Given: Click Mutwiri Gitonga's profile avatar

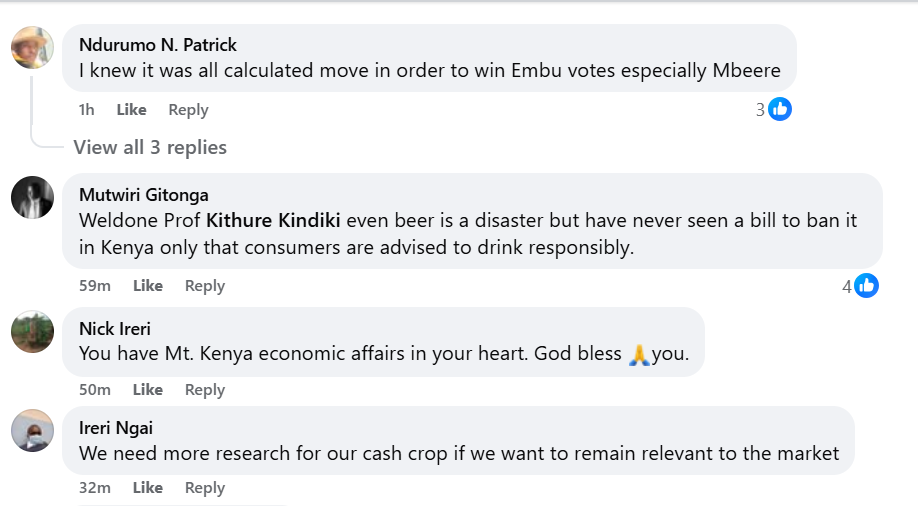Looking at the screenshot, I should (32, 197).
